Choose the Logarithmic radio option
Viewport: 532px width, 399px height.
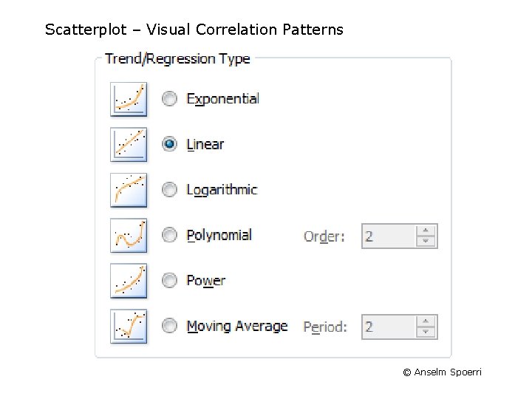coord(170,190)
